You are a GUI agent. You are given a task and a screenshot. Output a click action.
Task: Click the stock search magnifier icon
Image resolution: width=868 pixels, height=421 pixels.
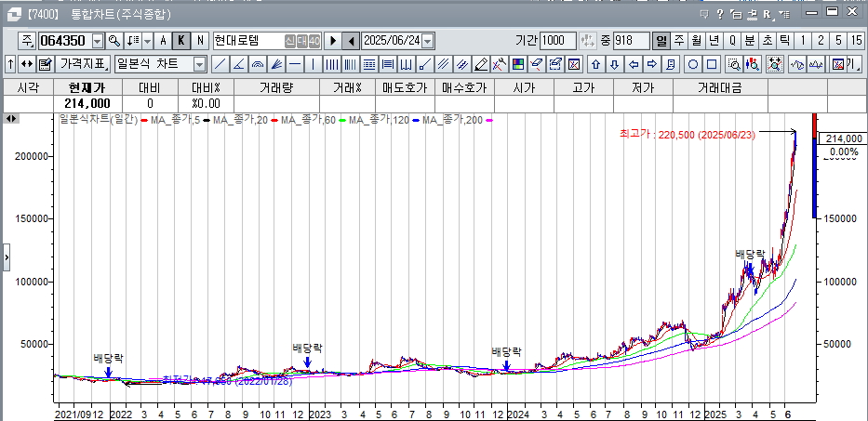[114, 41]
